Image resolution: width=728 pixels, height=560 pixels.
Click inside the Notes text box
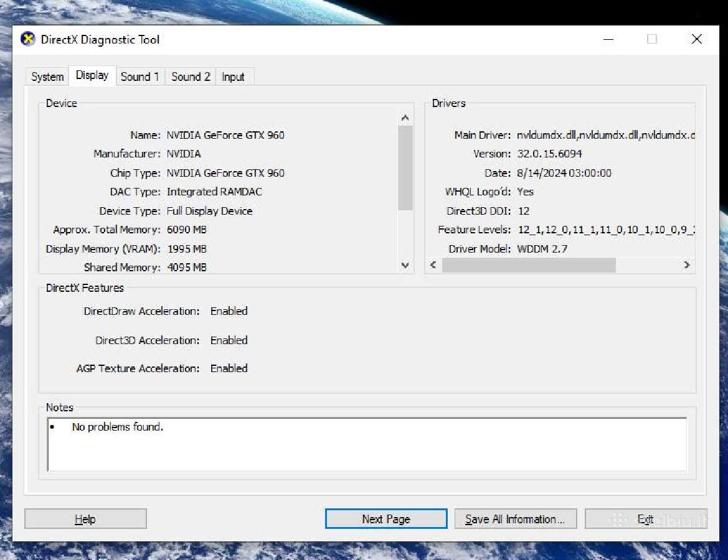367,444
